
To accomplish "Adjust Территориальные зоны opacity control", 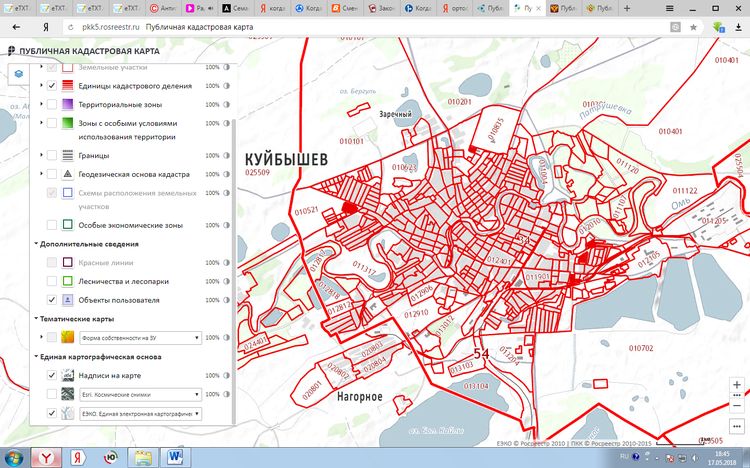I will [x=227, y=104].
